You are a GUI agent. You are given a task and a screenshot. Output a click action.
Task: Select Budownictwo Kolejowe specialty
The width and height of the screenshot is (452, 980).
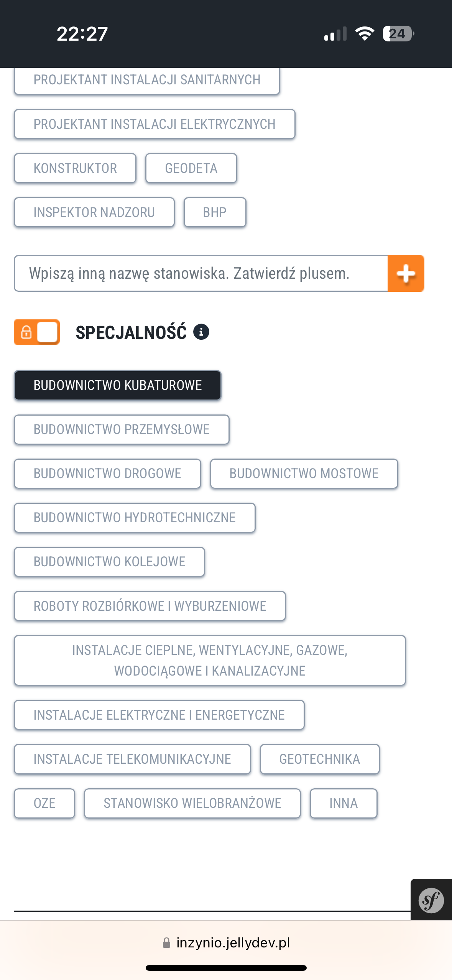[109, 562]
